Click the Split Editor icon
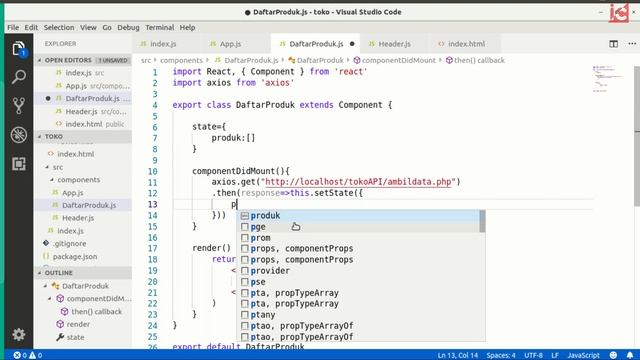 (x=613, y=44)
